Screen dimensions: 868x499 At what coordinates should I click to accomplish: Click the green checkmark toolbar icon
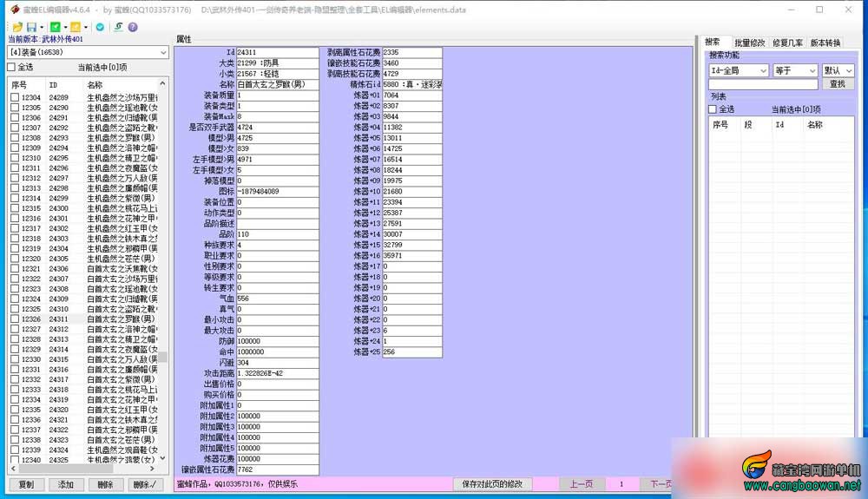coord(55,27)
